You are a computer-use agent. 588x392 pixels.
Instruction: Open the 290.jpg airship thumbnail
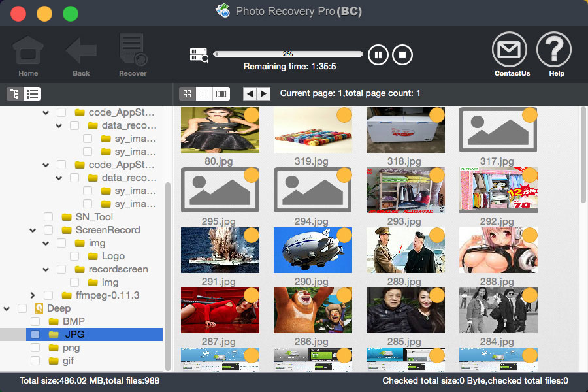pyautogui.click(x=313, y=250)
